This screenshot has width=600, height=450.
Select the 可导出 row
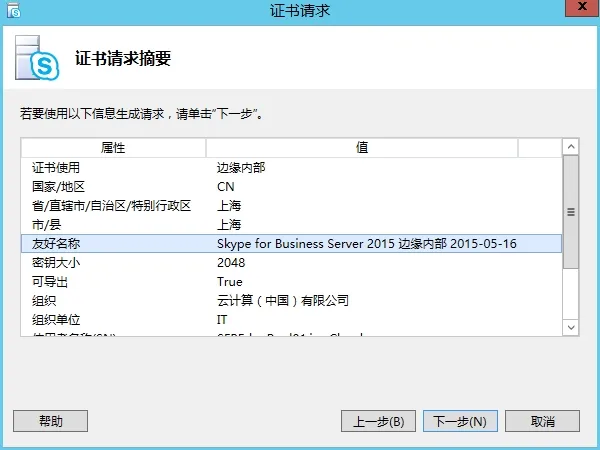tap(292, 282)
